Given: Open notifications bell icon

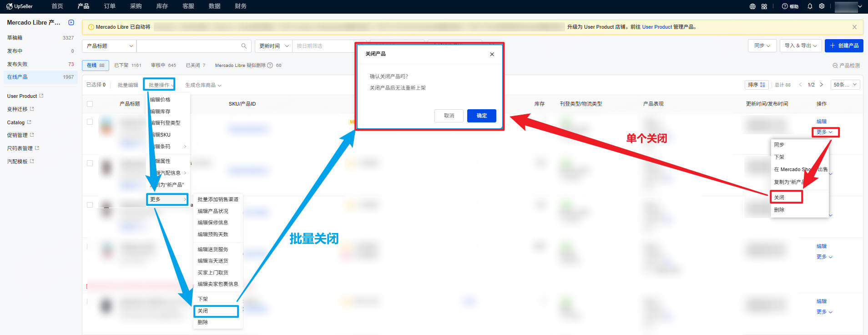Looking at the screenshot, I should pyautogui.click(x=810, y=6).
